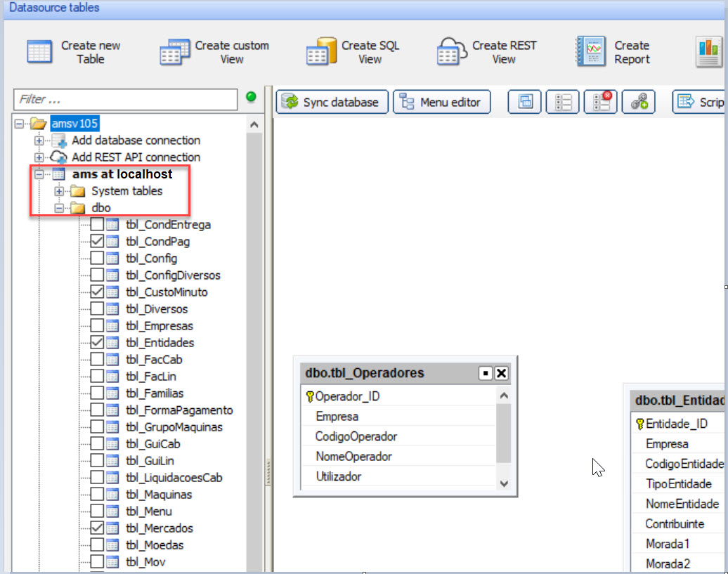Expand the System tables folder
Image resolution: width=728 pixels, height=574 pixels.
click(x=59, y=191)
